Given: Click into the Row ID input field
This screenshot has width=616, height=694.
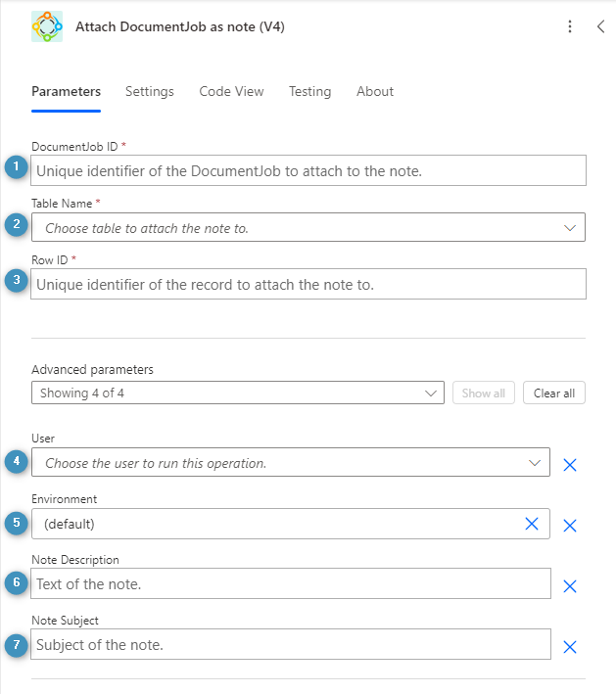Looking at the screenshot, I should point(308,284).
